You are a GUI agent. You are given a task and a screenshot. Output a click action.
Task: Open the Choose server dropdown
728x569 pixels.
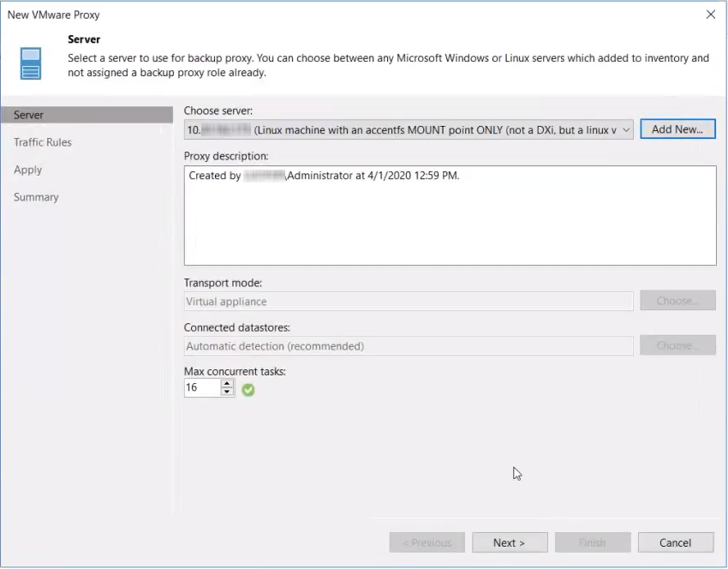tap(409, 130)
